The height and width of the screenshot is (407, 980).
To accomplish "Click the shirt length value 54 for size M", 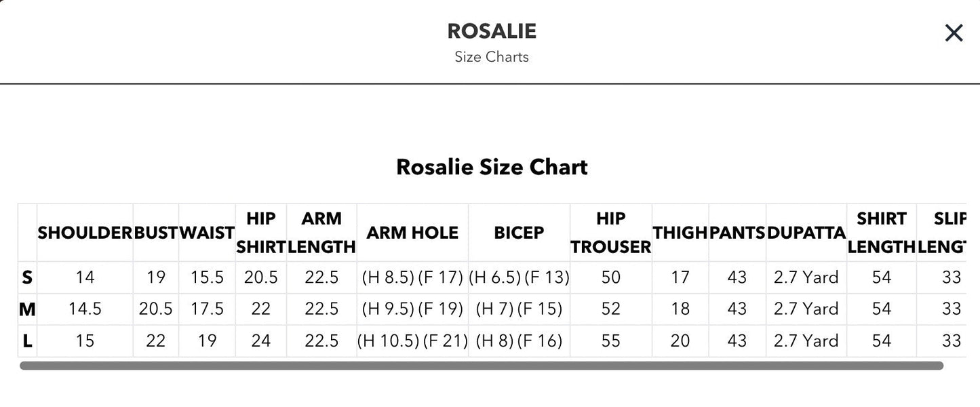I will click(x=881, y=308).
